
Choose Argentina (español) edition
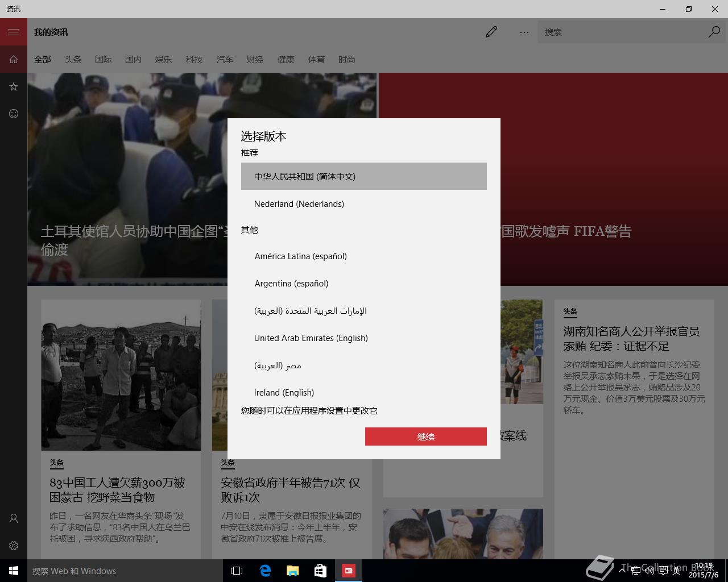pyautogui.click(x=364, y=283)
